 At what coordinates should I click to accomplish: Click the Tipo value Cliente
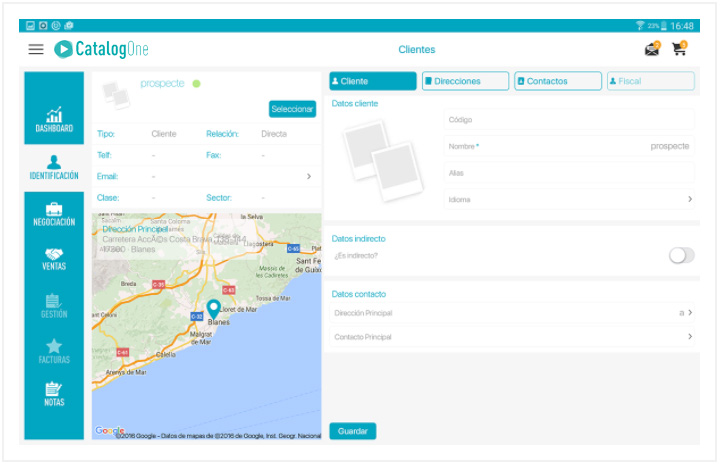tap(164, 134)
